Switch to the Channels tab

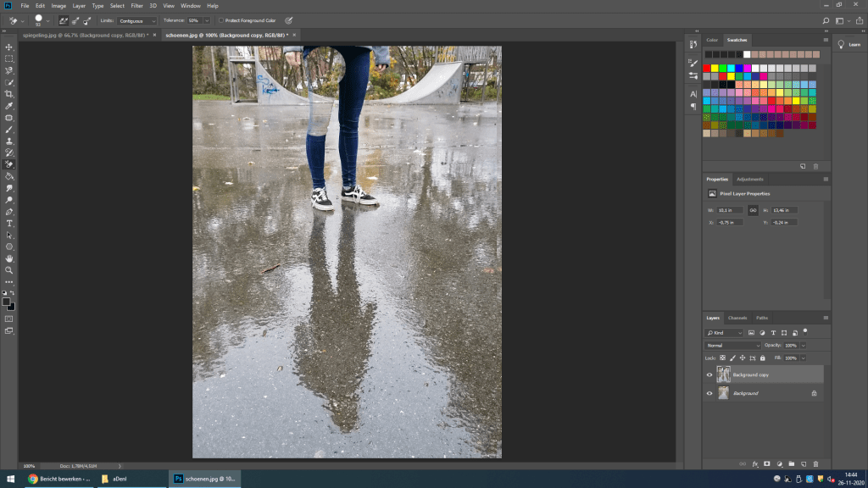click(x=737, y=318)
